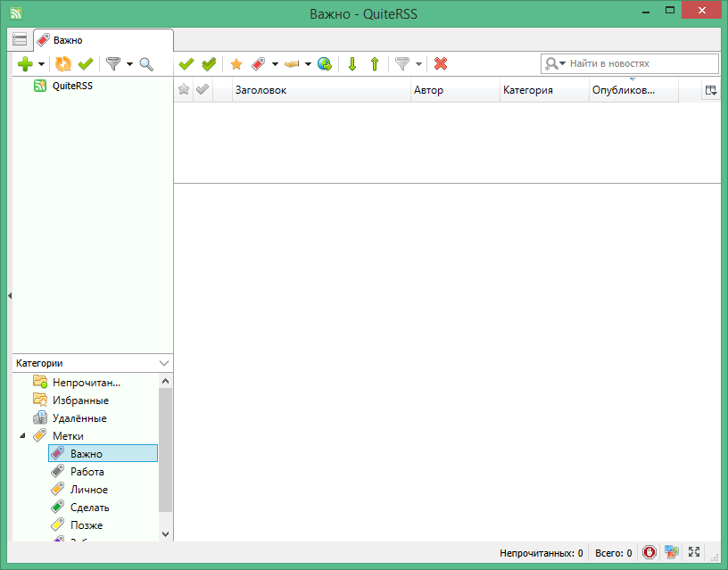The width and height of the screenshot is (728, 570).
Task: Click the share news hand icon
Action: 292,64
